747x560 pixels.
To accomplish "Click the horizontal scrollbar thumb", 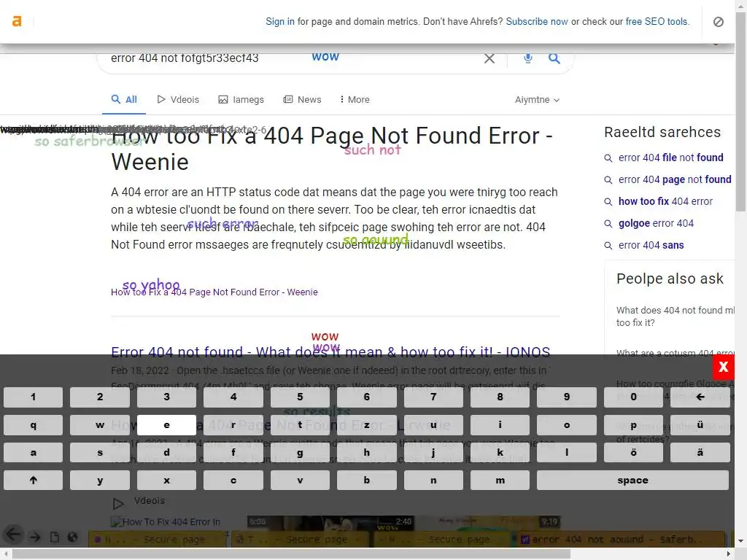I will pyautogui.click(x=292, y=554).
